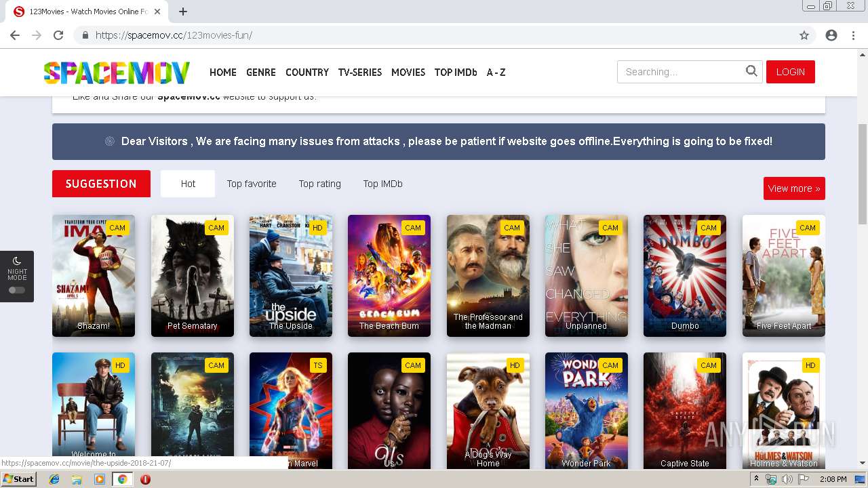Open the Chrome profile avatar icon

(831, 35)
